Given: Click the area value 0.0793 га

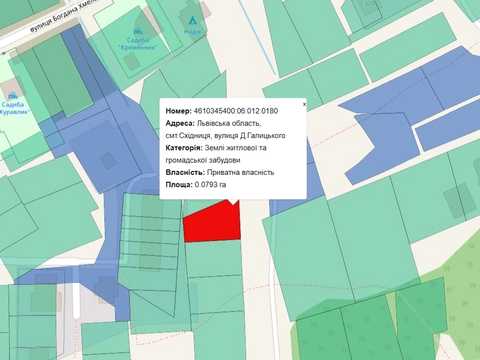Looking at the screenshot, I should click(x=210, y=184).
